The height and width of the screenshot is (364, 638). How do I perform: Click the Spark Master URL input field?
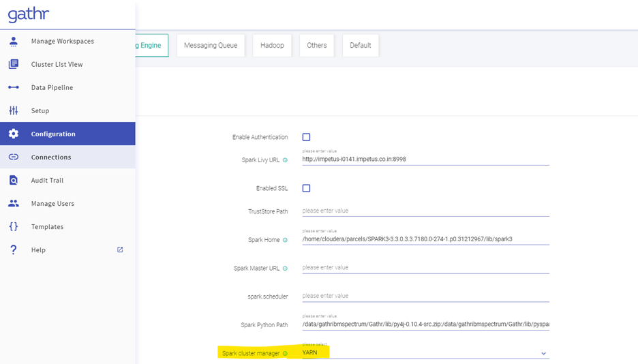(x=425, y=268)
